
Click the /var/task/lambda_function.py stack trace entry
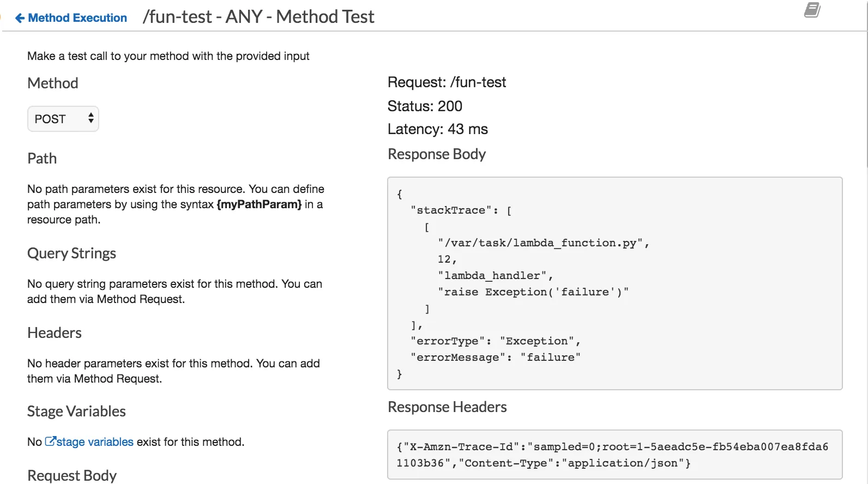point(543,243)
